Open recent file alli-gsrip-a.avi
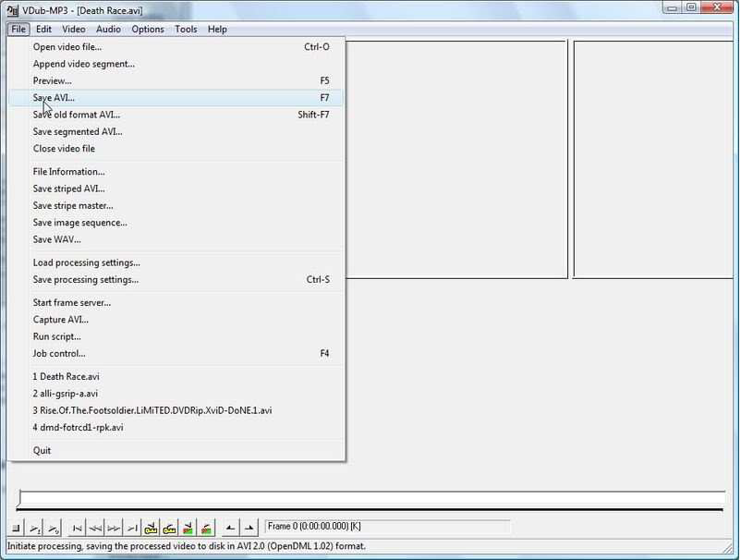This screenshot has height=560, width=753. coord(176,394)
